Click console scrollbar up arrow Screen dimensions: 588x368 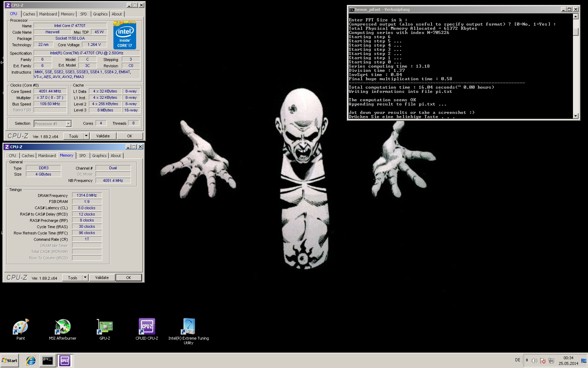576,16
